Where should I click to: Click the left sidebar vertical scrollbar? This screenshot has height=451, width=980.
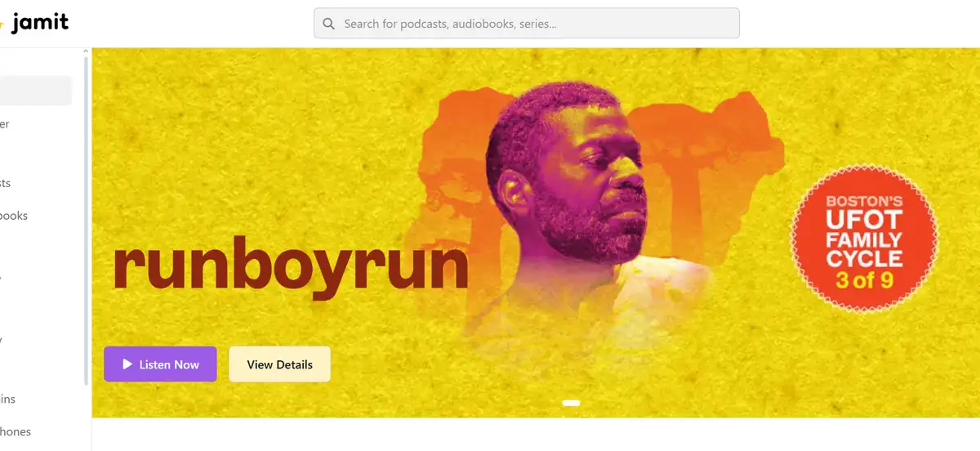point(87,221)
